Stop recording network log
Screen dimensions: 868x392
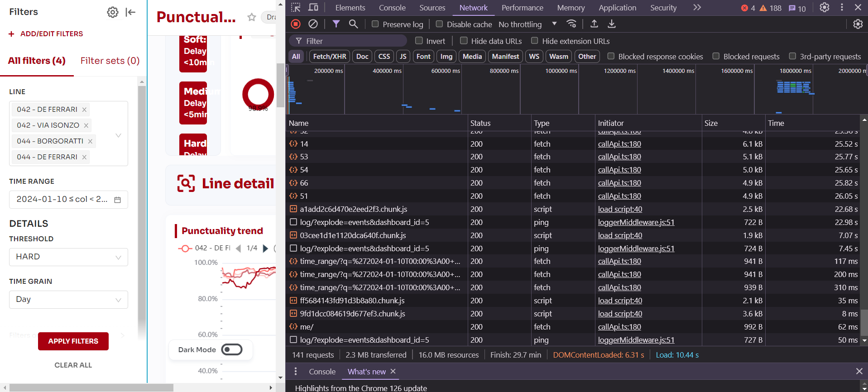click(x=296, y=24)
